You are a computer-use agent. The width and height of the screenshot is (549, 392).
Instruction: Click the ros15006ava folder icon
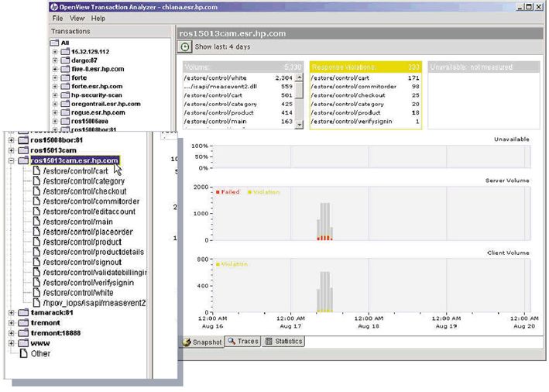click(x=66, y=121)
